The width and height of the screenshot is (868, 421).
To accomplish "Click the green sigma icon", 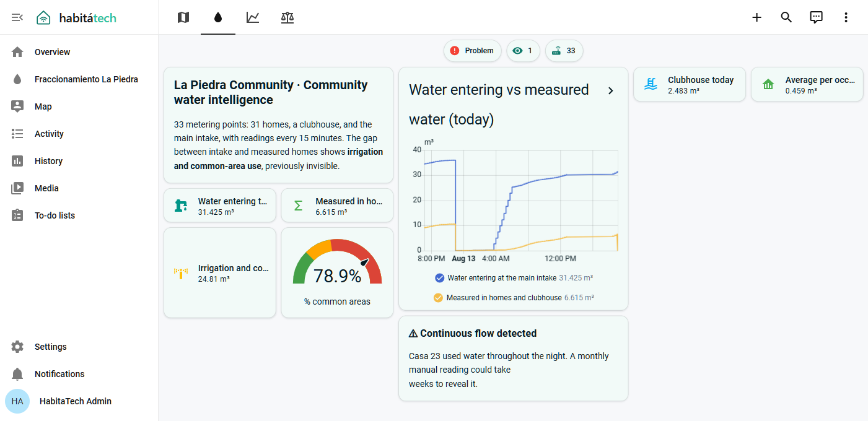I will click(298, 206).
